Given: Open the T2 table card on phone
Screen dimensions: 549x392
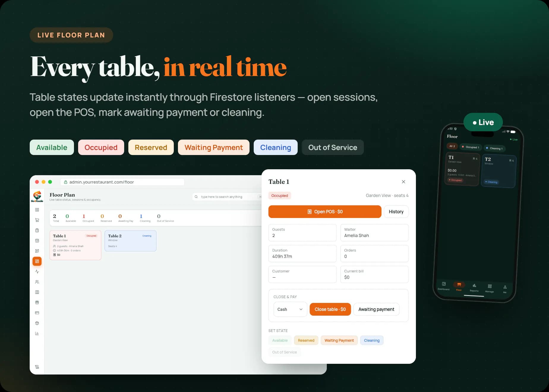Looking at the screenshot, I should [x=498, y=171].
